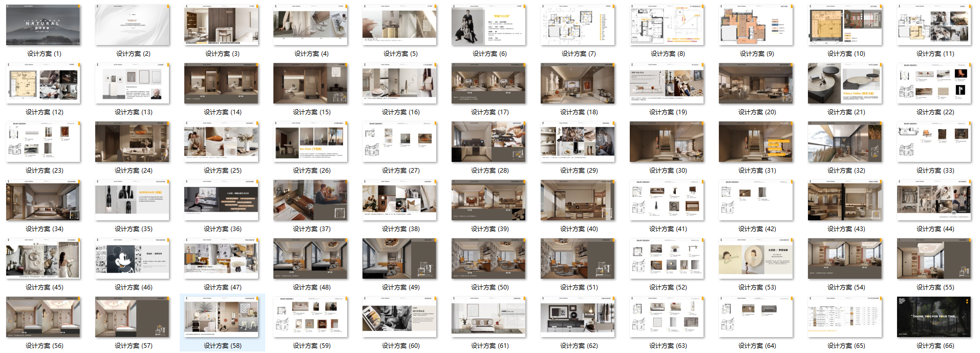Click the file name label 设计方案 (40)
The width and height of the screenshot is (980, 353).
coord(579,229)
